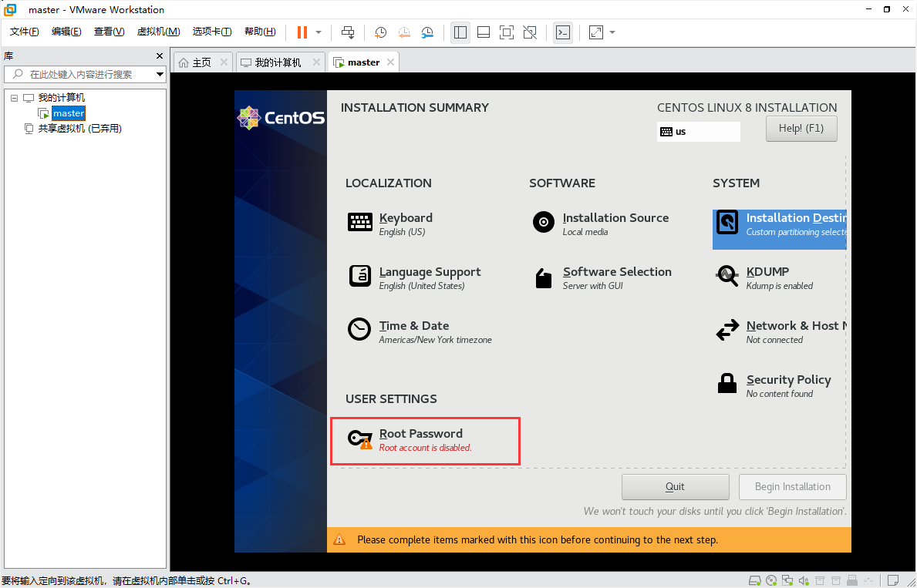Open Network & Host Name settings
Image resolution: width=917 pixels, height=588 pixels.
click(780, 331)
